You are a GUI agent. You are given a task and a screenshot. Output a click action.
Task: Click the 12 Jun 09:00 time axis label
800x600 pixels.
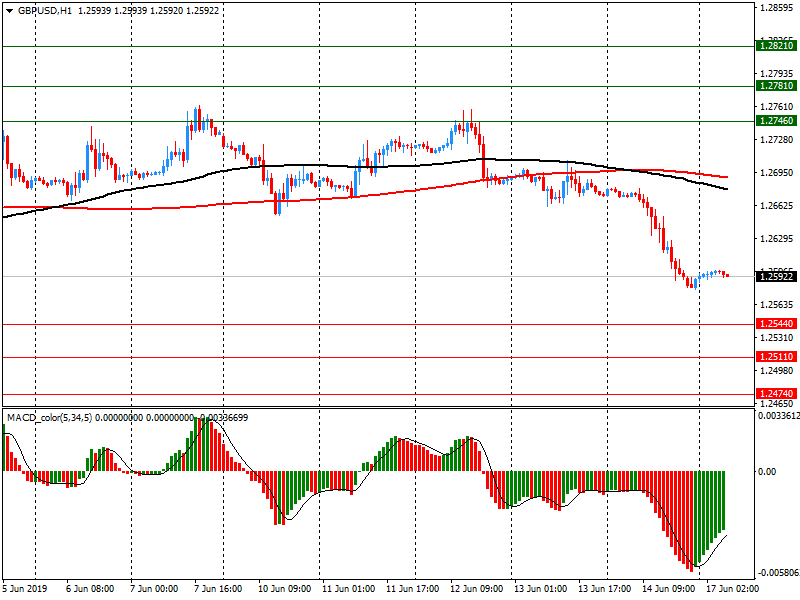point(477,589)
